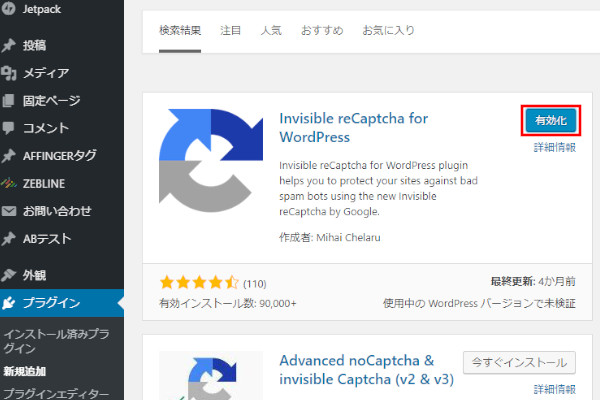Switch to the お気に入り tab
Viewport: 600px width, 400px height.
pos(388,30)
